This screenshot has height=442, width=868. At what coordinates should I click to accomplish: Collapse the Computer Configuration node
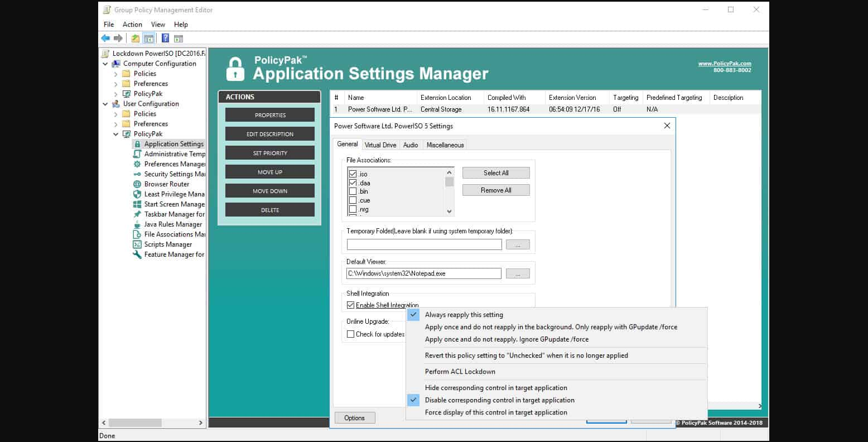[x=105, y=64]
